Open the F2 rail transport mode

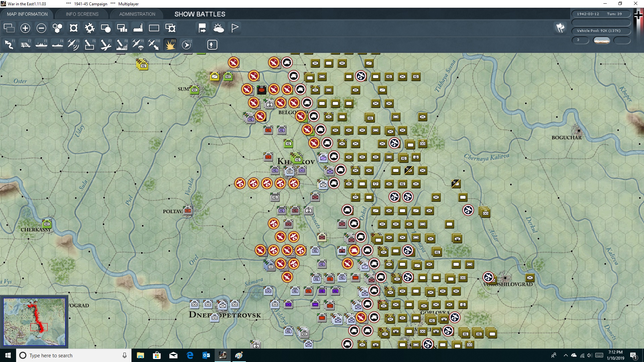(25, 45)
